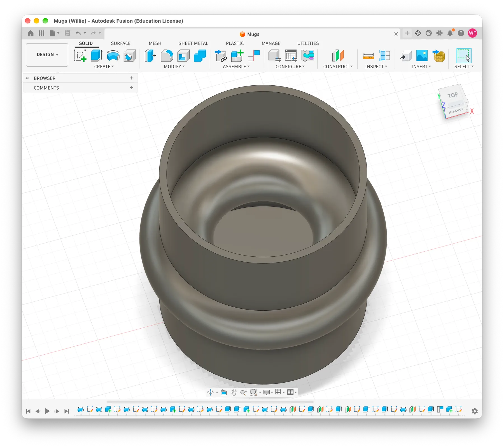This screenshot has height=447, width=504.
Task: Open the notifications bell icon
Action: 450,33
